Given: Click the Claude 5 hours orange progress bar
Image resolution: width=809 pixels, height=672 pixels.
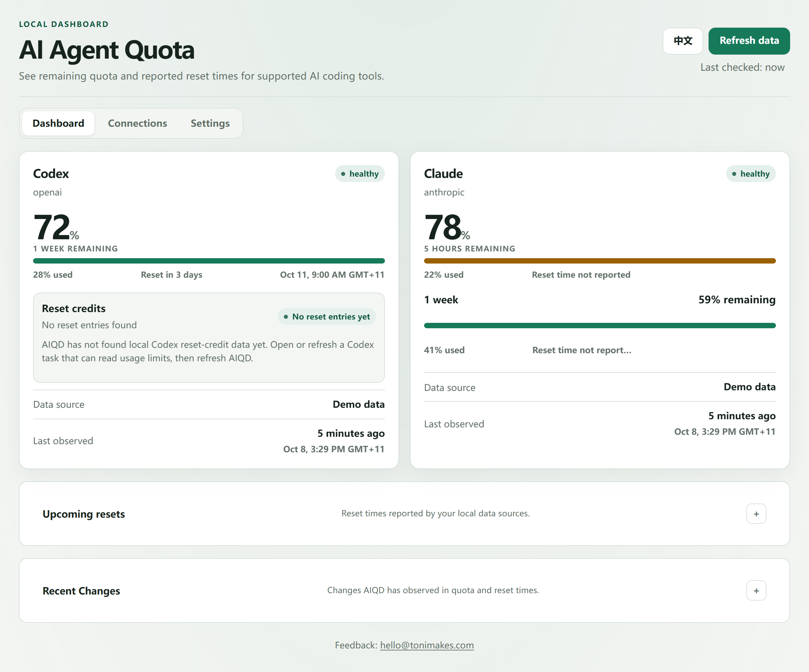Looking at the screenshot, I should [x=600, y=261].
